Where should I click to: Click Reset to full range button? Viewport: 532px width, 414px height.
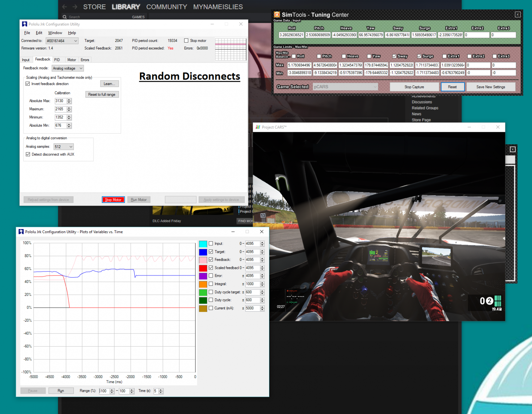tap(102, 94)
